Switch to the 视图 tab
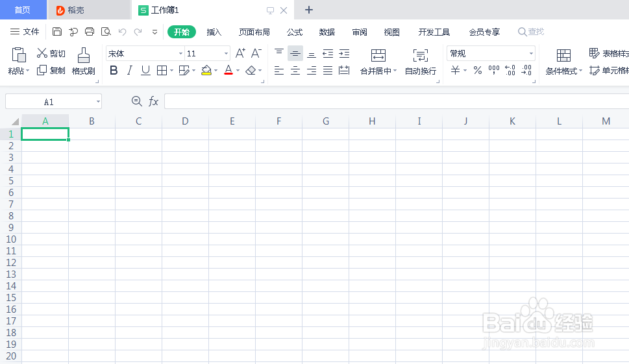Image resolution: width=629 pixels, height=364 pixels. tap(391, 32)
